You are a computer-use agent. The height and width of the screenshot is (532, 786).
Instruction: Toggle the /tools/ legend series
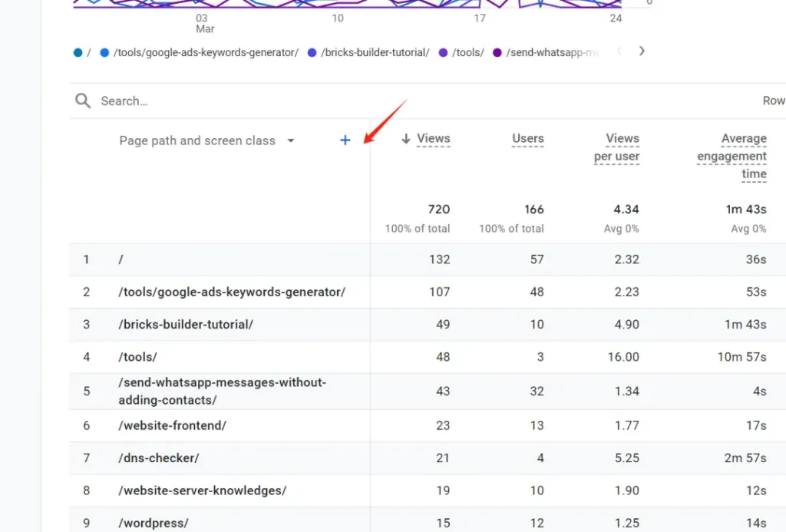coord(467,52)
